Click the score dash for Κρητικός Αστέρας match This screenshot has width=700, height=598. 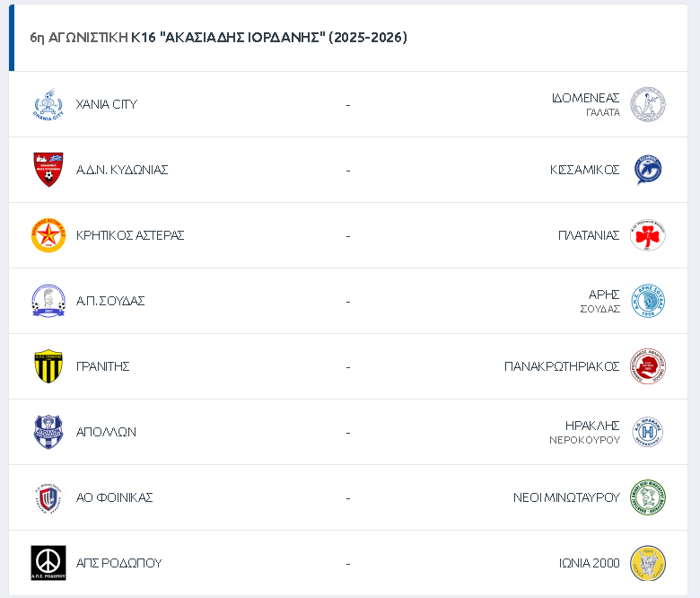348,235
